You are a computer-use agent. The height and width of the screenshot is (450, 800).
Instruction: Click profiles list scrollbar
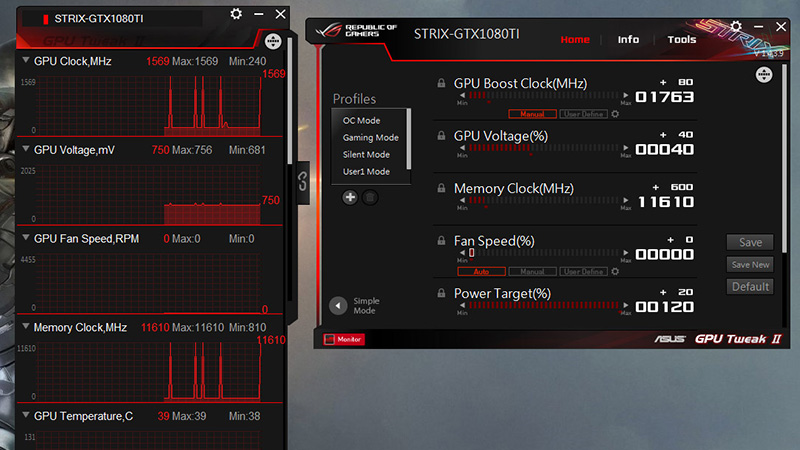click(x=408, y=139)
